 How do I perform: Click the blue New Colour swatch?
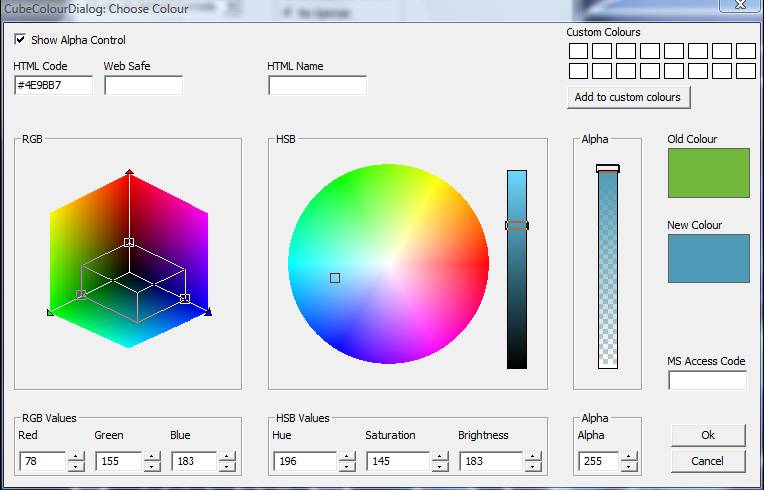[x=708, y=258]
